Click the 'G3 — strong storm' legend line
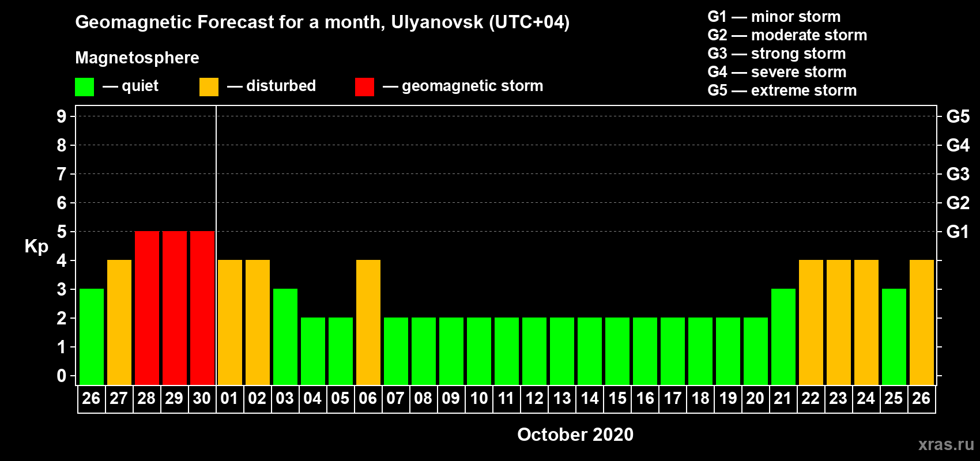980x461 pixels. click(x=777, y=54)
